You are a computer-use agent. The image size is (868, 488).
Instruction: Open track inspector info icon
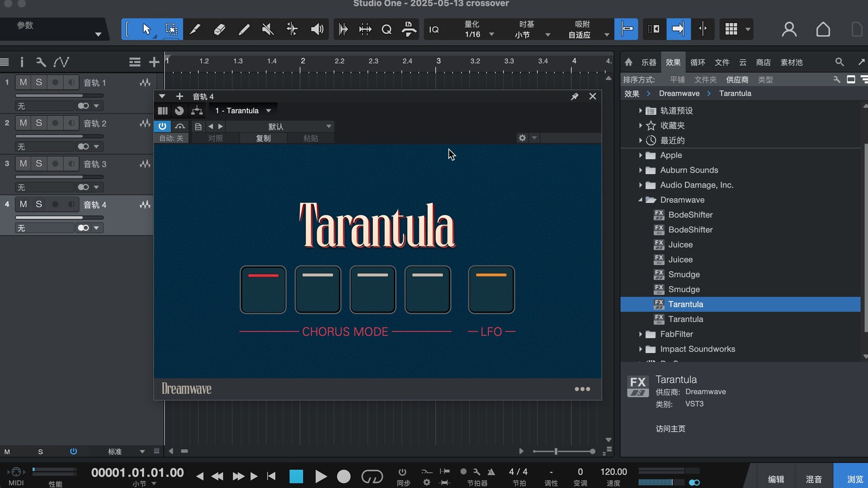click(22, 62)
